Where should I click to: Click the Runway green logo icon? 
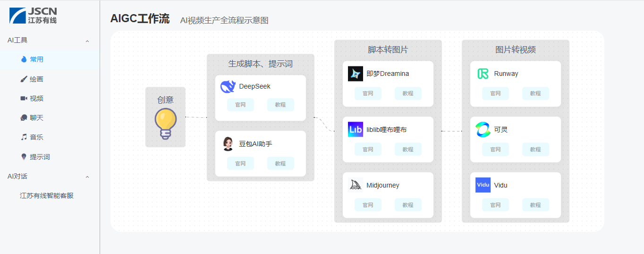click(x=483, y=74)
